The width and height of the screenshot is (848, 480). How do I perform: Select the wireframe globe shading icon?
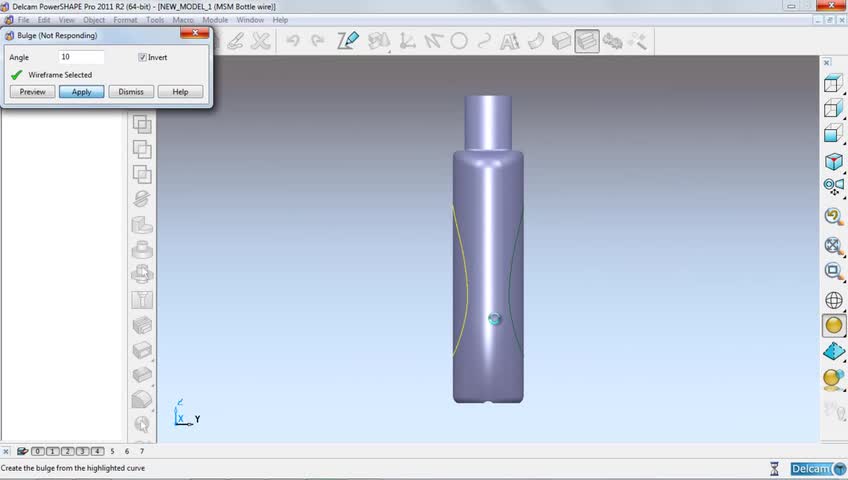coord(833,299)
